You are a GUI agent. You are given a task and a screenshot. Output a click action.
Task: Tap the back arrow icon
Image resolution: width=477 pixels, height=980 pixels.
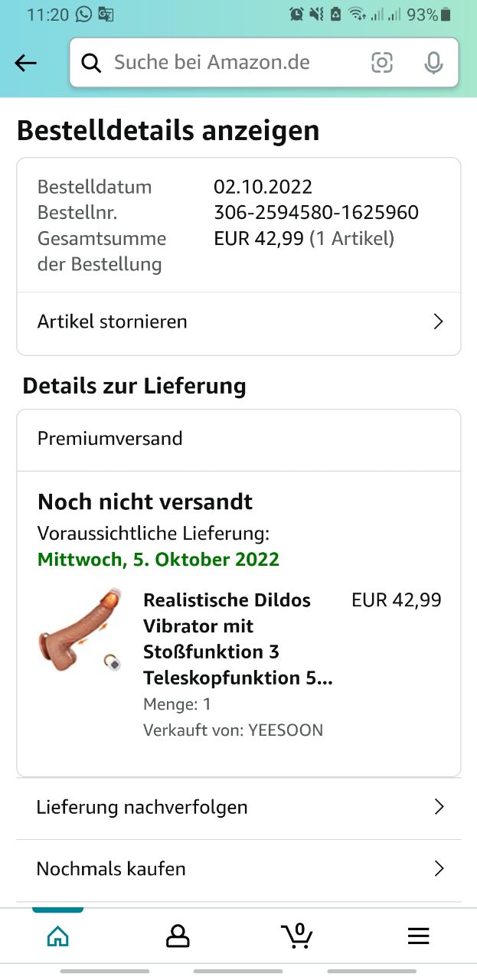[x=26, y=64]
